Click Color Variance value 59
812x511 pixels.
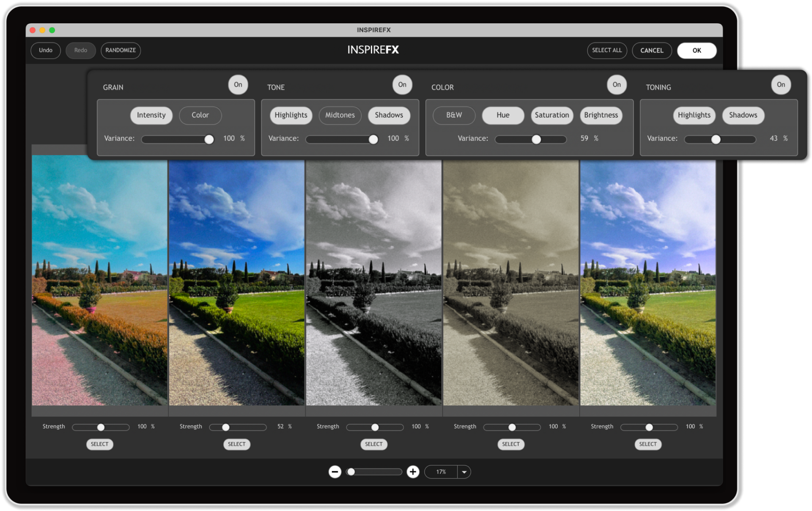[x=584, y=138]
